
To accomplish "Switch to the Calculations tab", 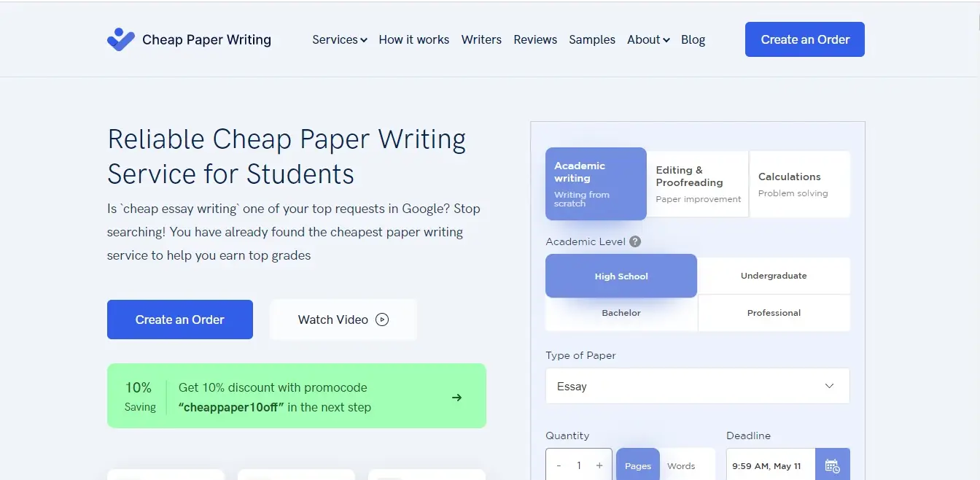I will tap(800, 184).
